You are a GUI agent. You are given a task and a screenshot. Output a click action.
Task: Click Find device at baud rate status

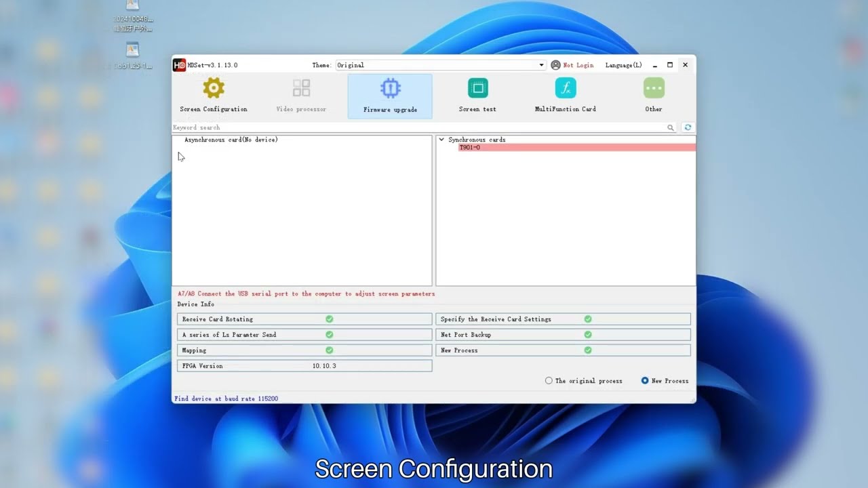(226, 399)
